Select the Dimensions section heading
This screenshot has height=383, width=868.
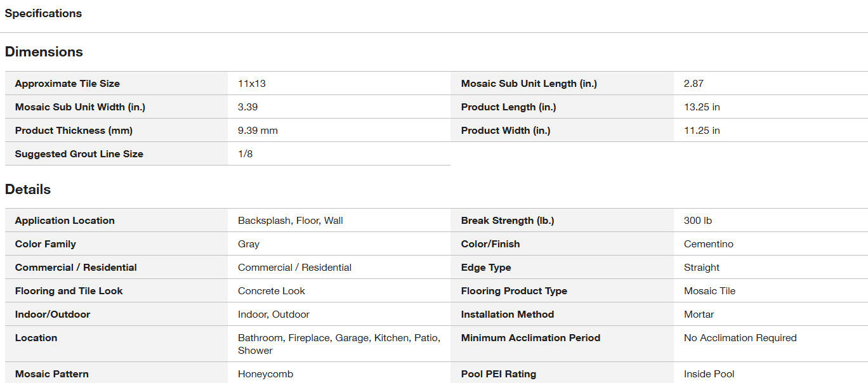(x=44, y=52)
